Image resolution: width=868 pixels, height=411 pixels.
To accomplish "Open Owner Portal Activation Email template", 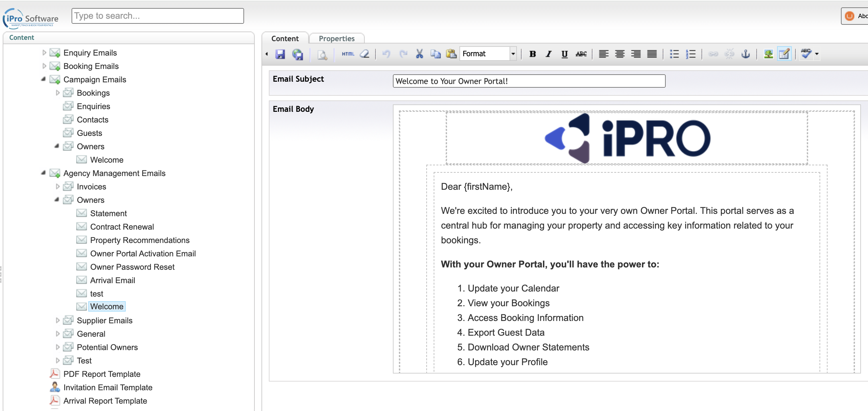I will pyautogui.click(x=143, y=254).
